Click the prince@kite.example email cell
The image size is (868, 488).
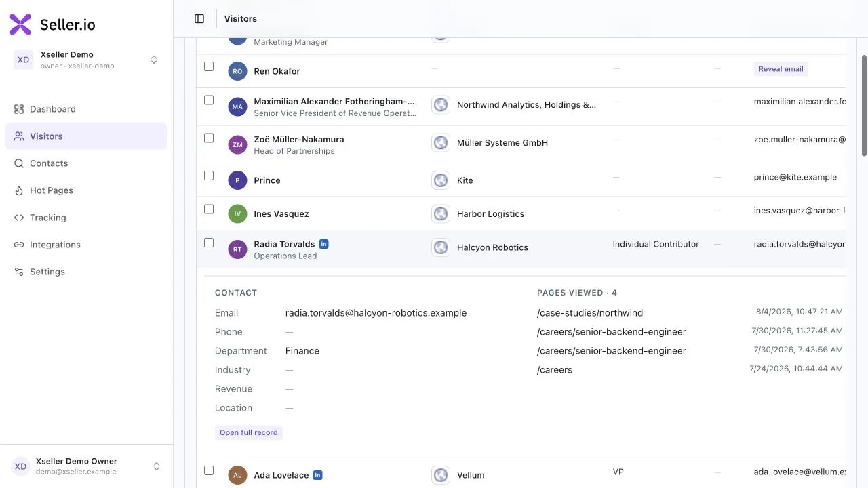795,177
